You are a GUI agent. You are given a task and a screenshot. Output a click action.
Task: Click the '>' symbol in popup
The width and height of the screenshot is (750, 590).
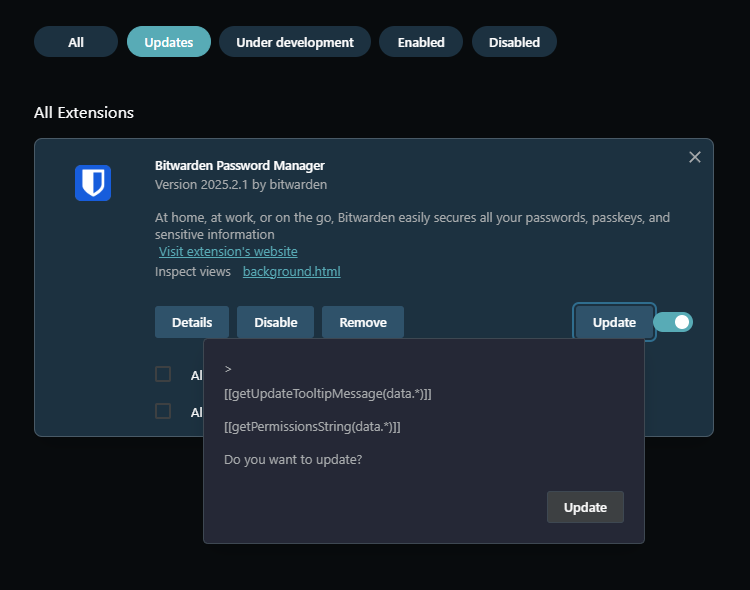point(228,369)
